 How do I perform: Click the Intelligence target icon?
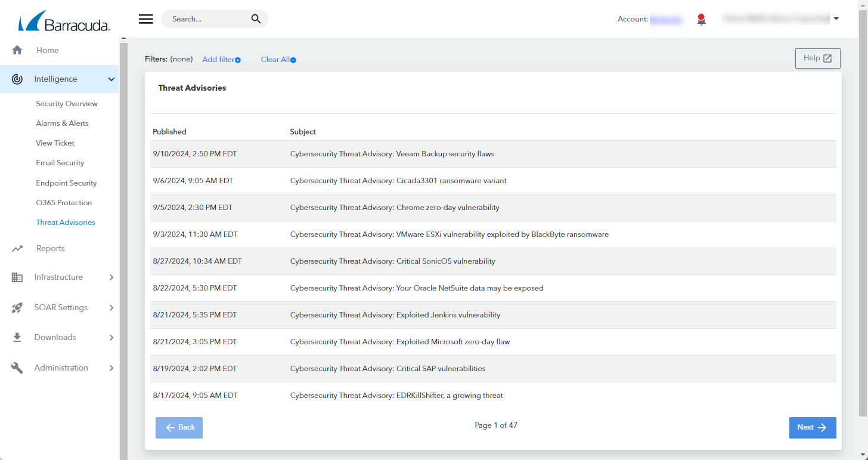coord(17,79)
